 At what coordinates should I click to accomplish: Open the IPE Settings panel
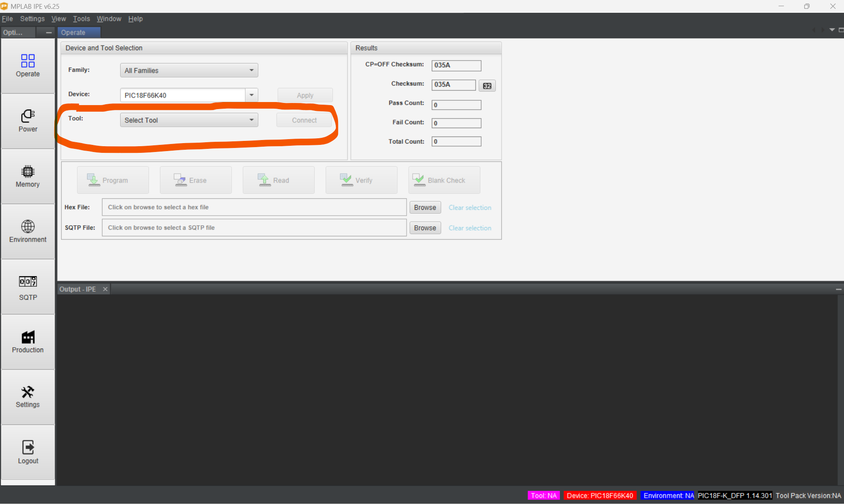pyautogui.click(x=27, y=397)
